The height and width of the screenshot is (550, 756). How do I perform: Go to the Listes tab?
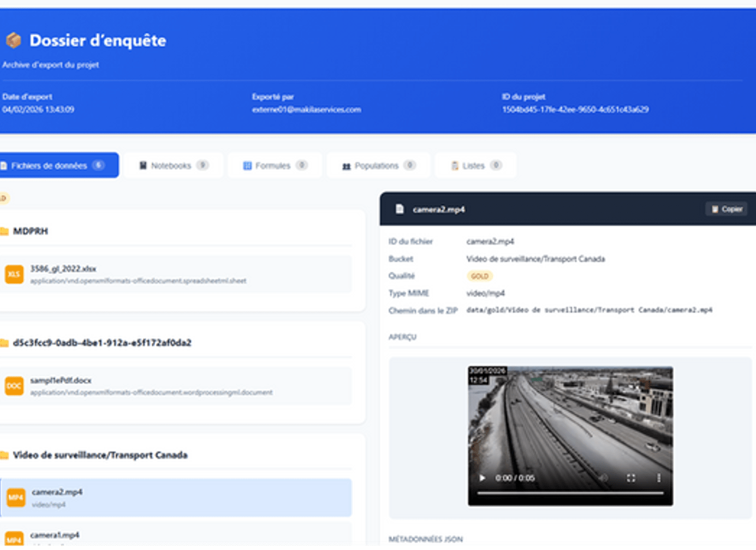[475, 165]
